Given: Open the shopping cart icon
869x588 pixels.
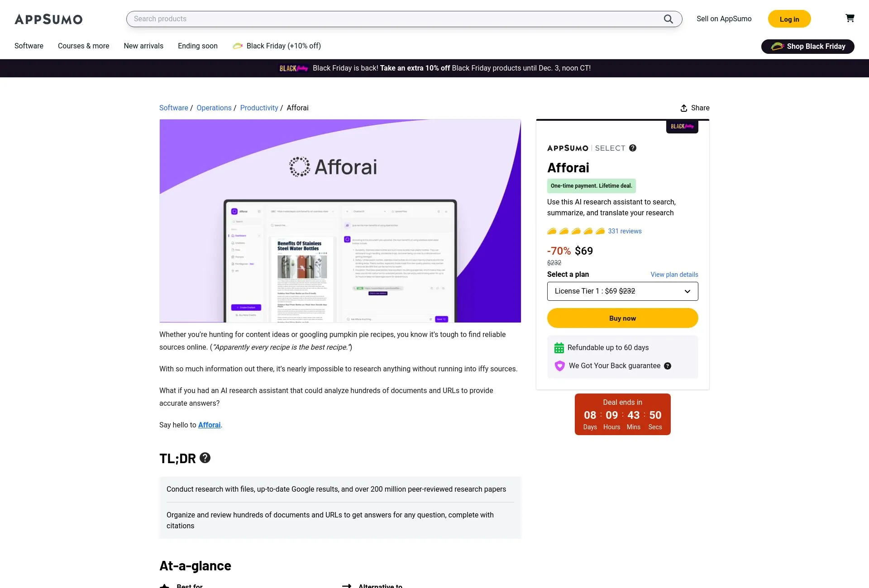Looking at the screenshot, I should [x=850, y=18].
